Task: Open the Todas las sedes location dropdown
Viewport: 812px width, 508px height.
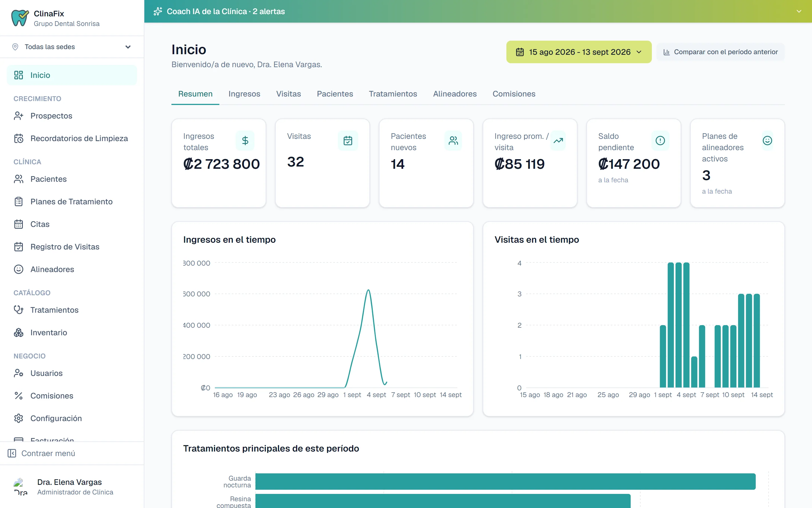Action: [x=72, y=47]
